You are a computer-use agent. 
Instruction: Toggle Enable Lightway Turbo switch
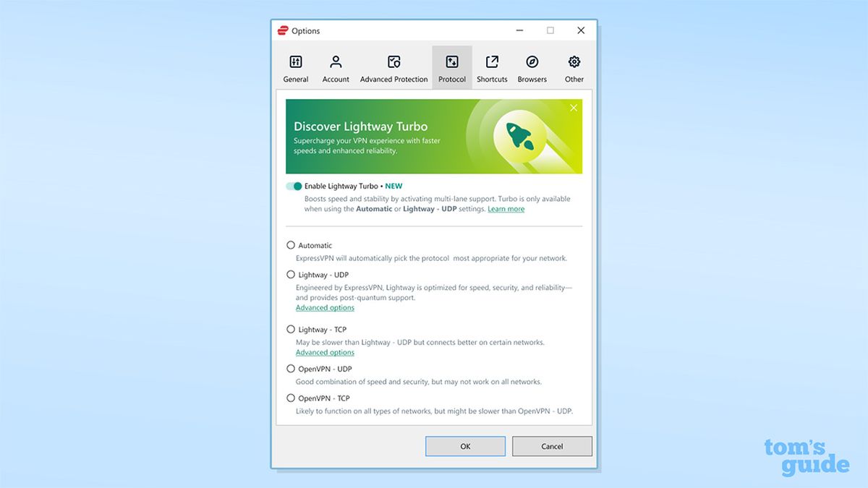point(294,186)
